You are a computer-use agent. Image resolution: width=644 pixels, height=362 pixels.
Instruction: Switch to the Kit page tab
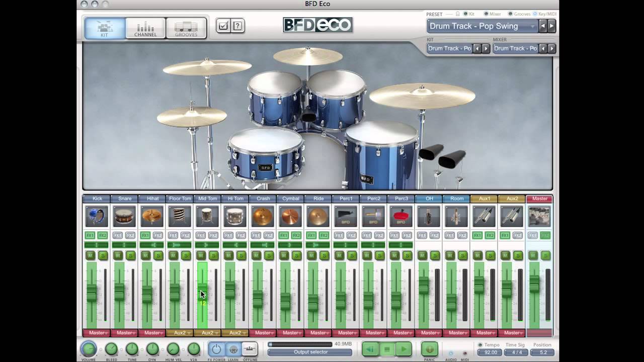tap(105, 28)
